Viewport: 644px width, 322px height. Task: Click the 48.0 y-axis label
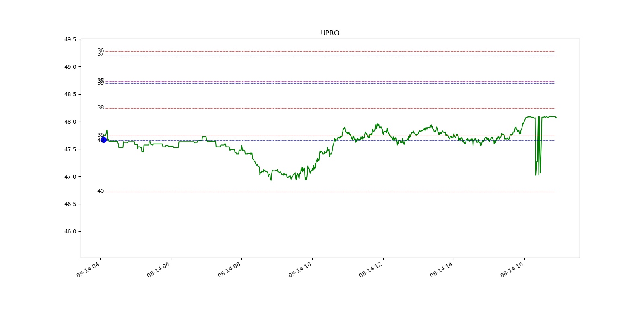[x=70, y=122]
